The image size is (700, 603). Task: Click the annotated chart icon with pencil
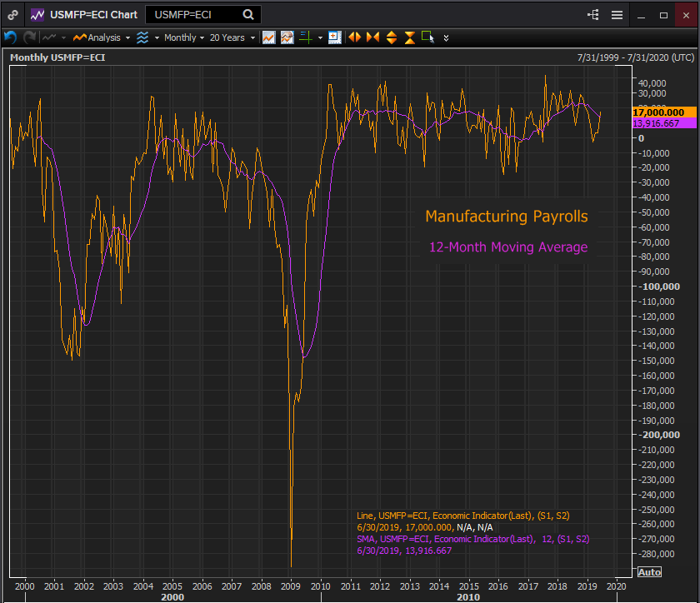click(287, 37)
